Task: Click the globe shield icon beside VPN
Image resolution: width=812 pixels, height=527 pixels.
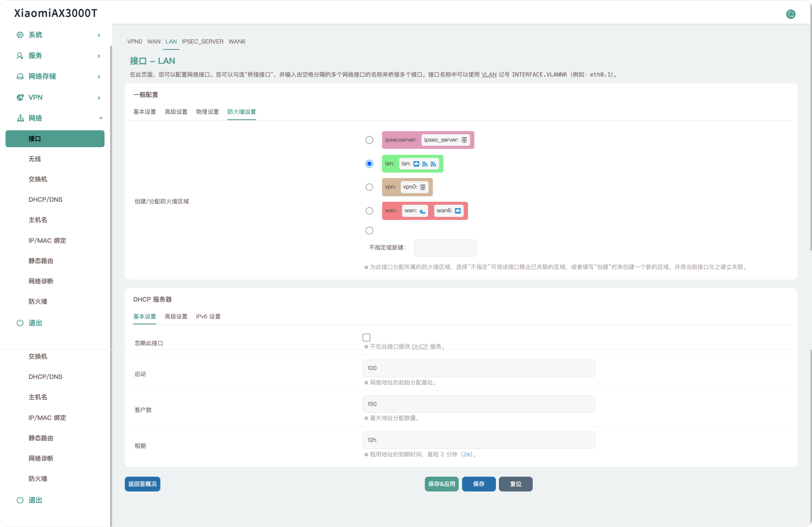Action: tap(20, 97)
